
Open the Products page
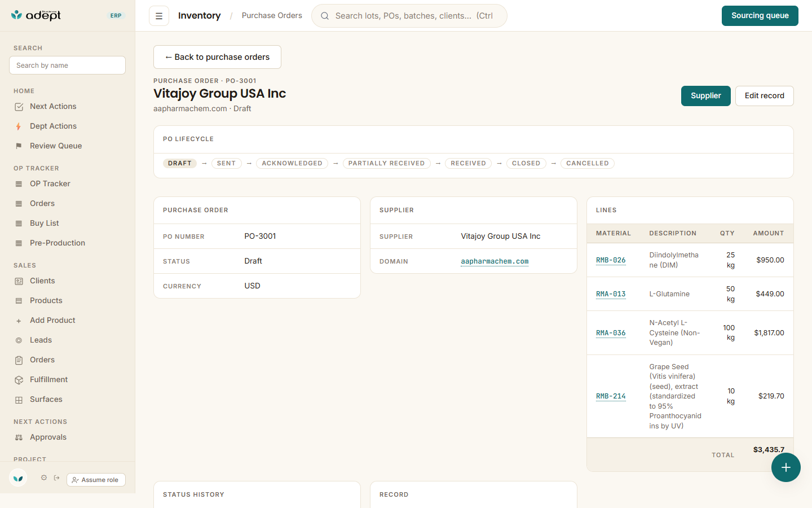[x=68, y=300]
